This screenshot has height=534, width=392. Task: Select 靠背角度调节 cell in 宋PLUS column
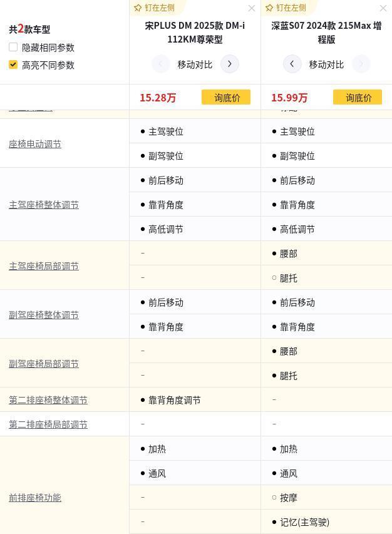tap(195, 400)
